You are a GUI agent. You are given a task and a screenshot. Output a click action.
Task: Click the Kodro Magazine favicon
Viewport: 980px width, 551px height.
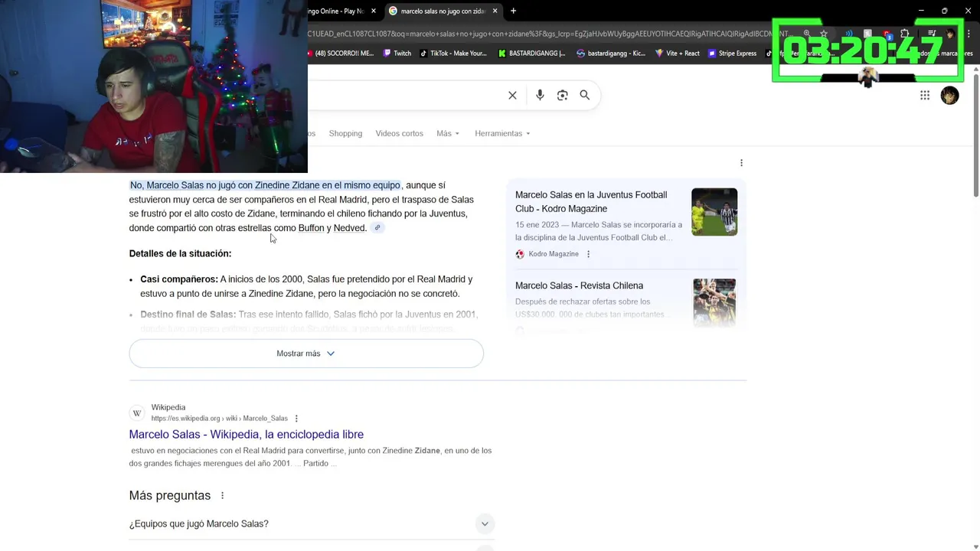tap(520, 254)
